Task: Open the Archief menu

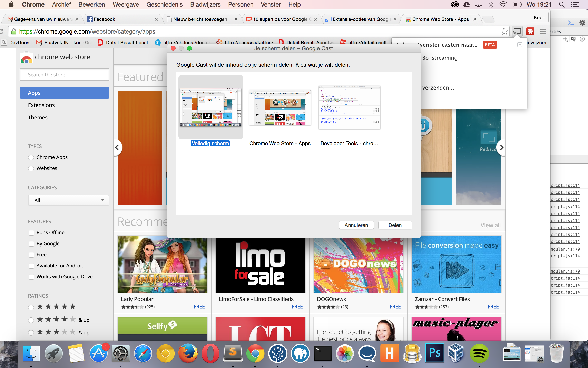Action: tap(61, 4)
